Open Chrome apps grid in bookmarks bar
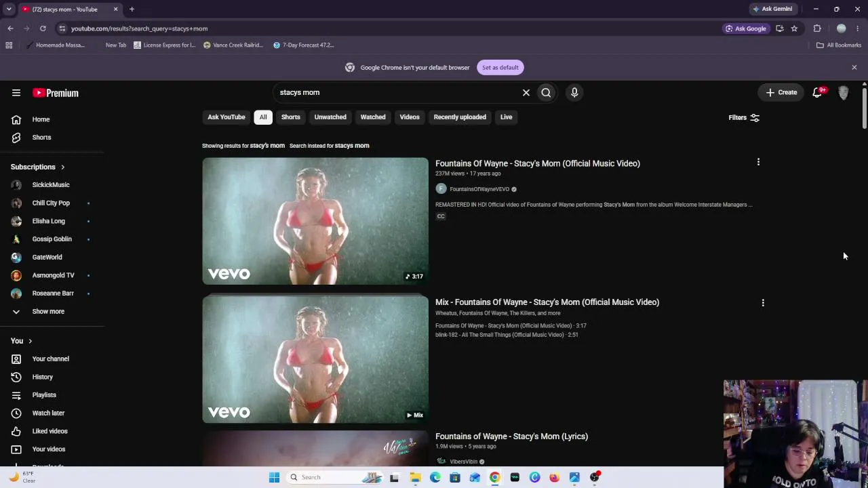This screenshot has width=868, height=488. tap(9, 45)
